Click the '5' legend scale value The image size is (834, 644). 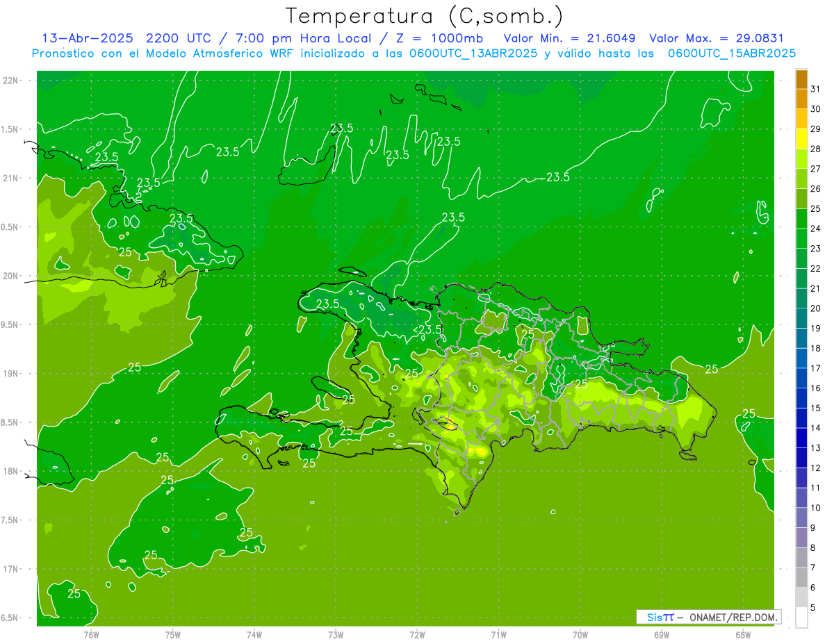point(813,608)
